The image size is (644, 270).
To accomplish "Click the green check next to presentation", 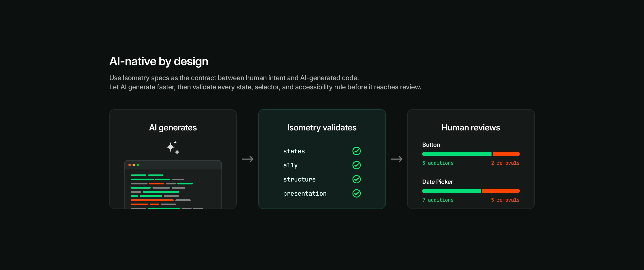I will point(356,193).
